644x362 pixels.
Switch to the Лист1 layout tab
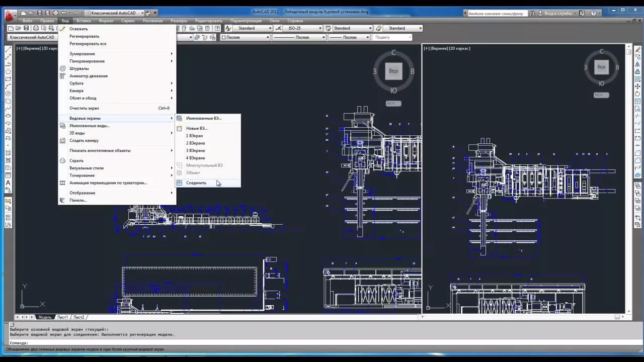[62, 317]
